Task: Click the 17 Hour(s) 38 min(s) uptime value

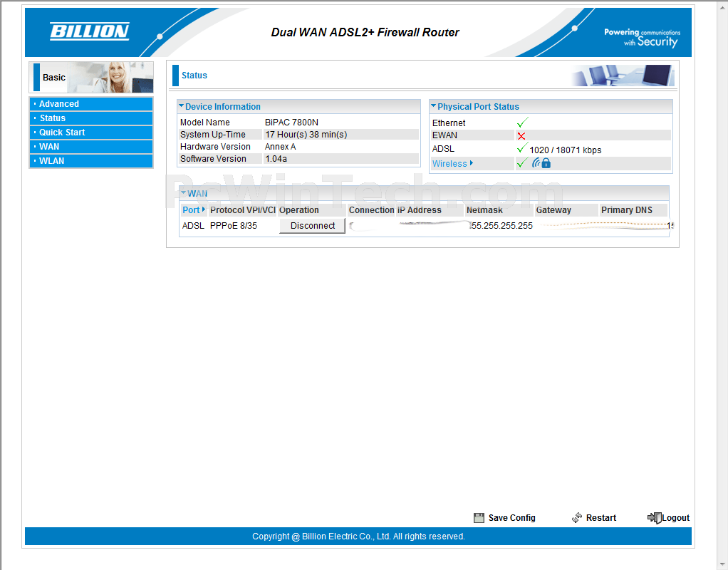Action: pyautogui.click(x=306, y=134)
